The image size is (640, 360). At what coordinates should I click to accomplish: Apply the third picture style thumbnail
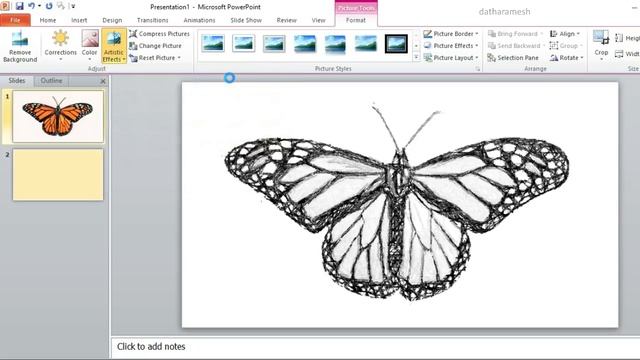274,43
